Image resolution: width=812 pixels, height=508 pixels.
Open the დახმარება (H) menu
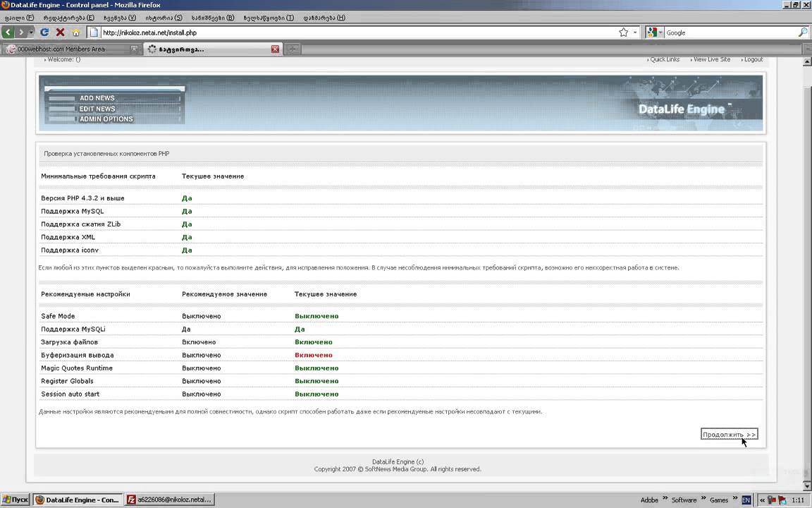(324, 18)
